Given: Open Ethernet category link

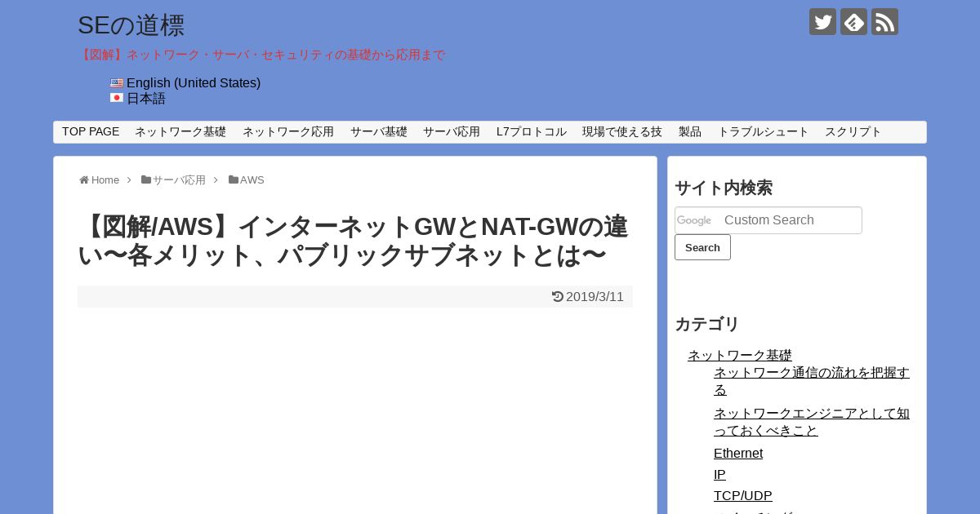Looking at the screenshot, I should pos(738,454).
